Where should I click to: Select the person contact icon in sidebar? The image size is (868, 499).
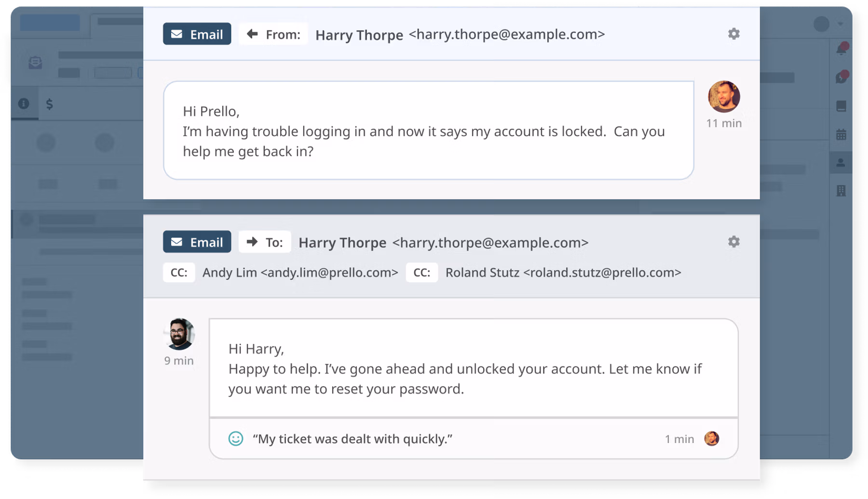point(841,163)
